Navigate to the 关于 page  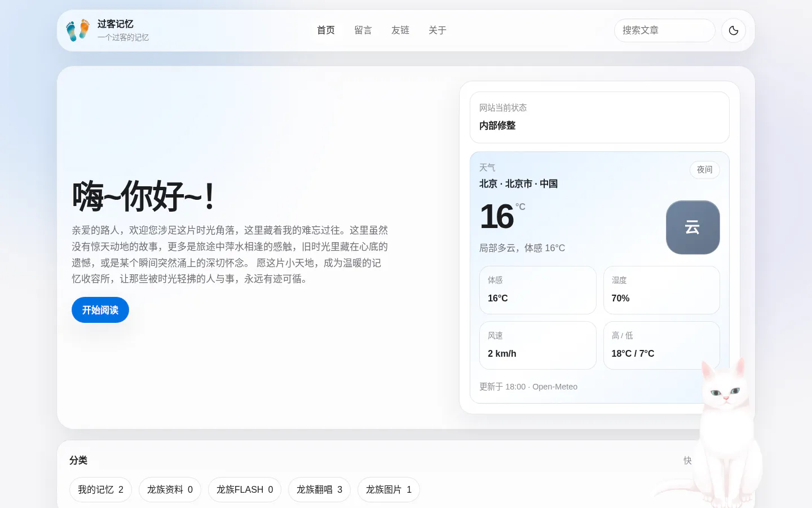coord(438,30)
